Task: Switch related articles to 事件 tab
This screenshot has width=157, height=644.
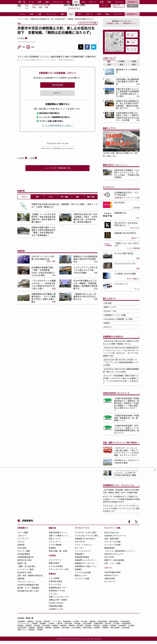Action: [37, 197]
